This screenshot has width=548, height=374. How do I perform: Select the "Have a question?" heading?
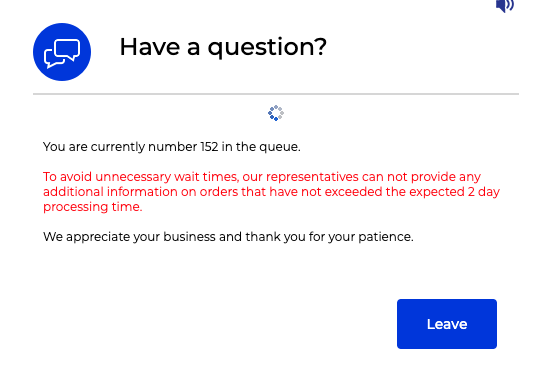tap(223, 47)
